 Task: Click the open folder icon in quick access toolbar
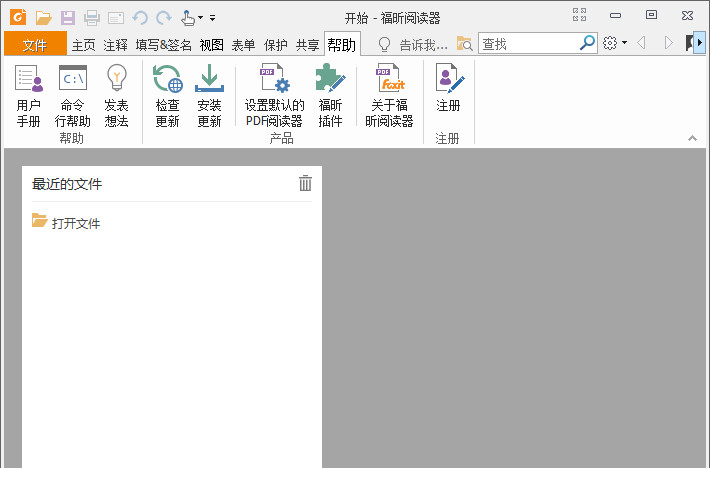(44, 18)
